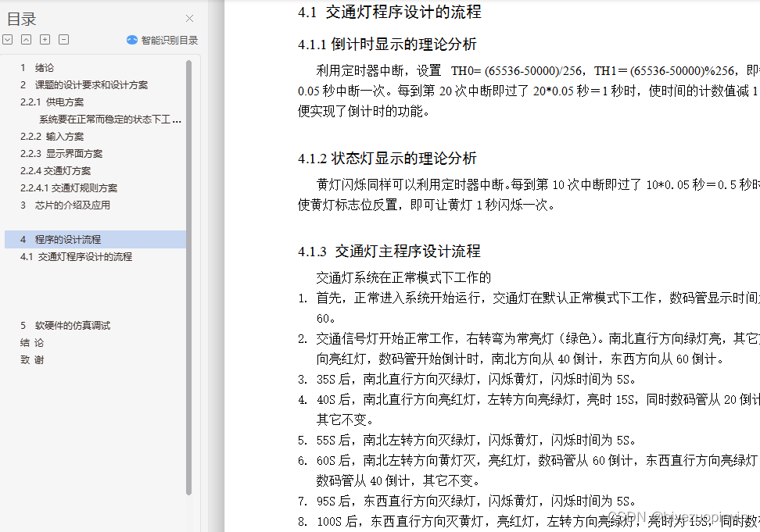The width and height of the screenshot is (760, 532).
Task: Go to 结 论 outline entry
Action: [x=32, y=343]
